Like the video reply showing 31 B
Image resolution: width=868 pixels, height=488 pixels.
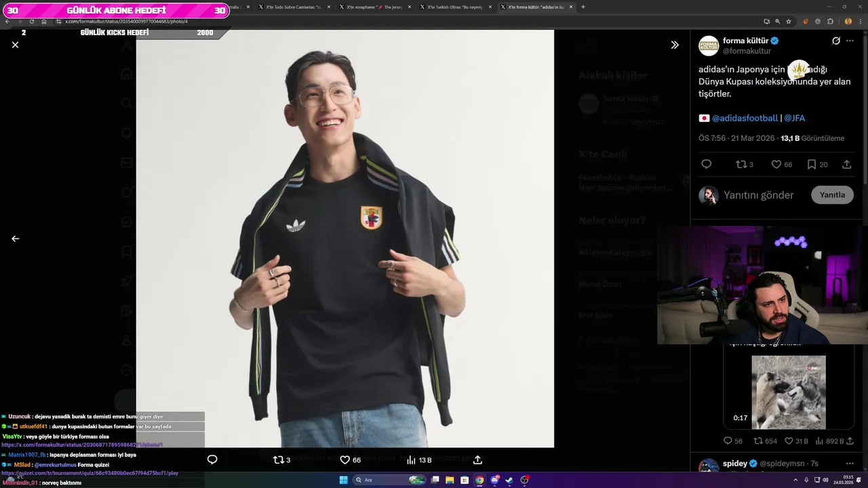(796, 441)
